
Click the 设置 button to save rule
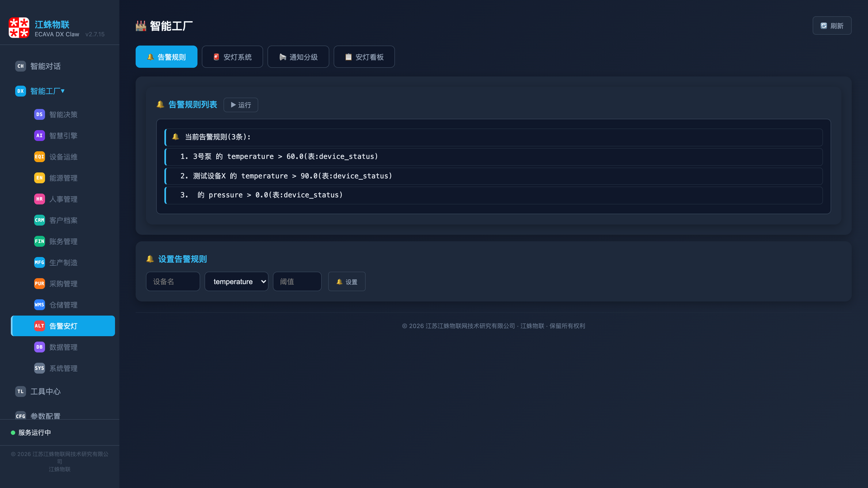347,282
